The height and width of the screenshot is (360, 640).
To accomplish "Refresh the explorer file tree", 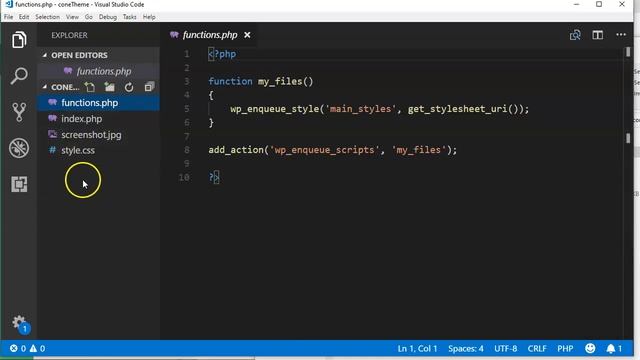I will tap(129, 87).
